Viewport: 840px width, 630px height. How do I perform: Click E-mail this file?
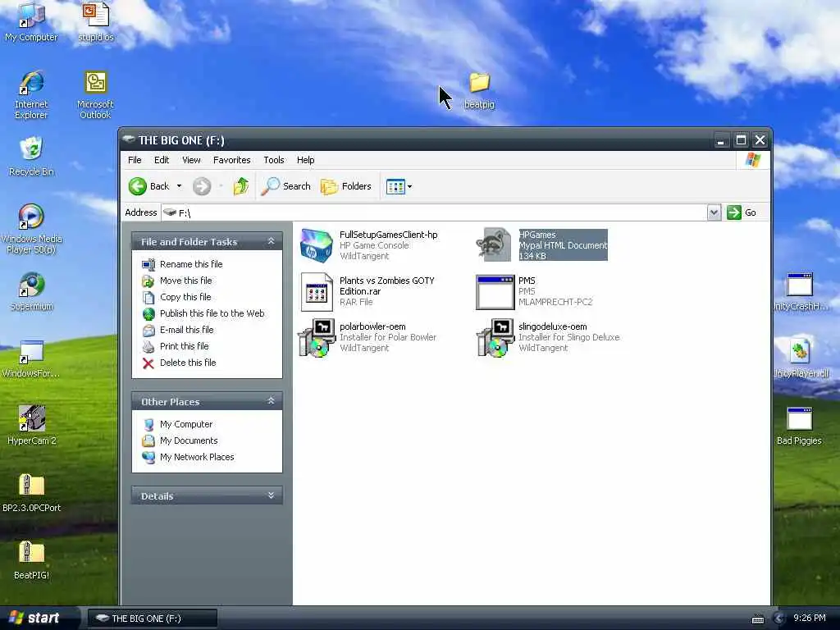[x=186, y=330]
